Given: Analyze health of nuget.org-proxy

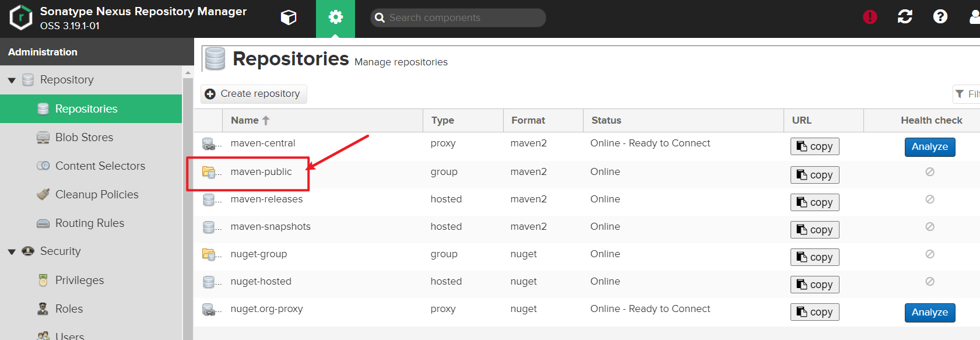Looking at the screenshot, I should 930,313.
